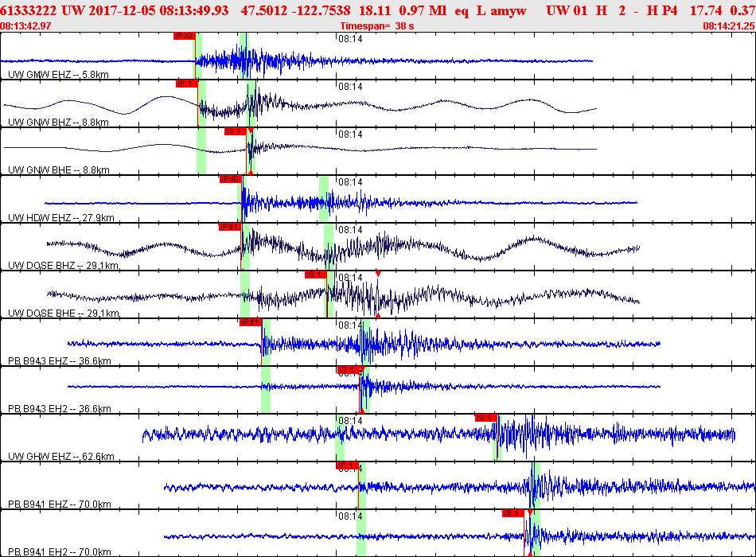Click the 08:14 time label on GMW EHZ trace
Image resolution: width=756 pixels, height=557 pixels.
(350, 38)
